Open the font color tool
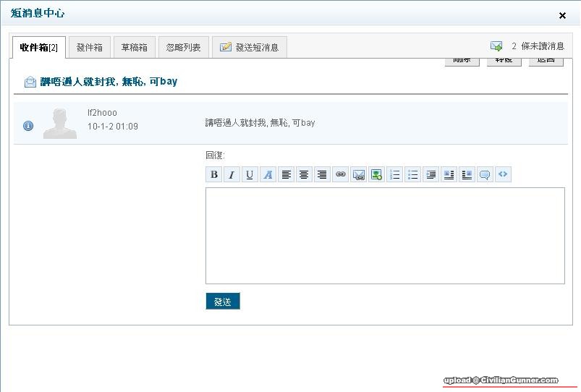The image size is (581, 392). click(x=268, y=174)
